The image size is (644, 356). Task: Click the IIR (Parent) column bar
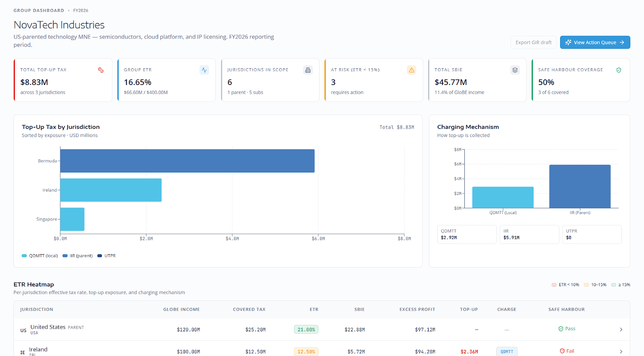tap(580, 186)
